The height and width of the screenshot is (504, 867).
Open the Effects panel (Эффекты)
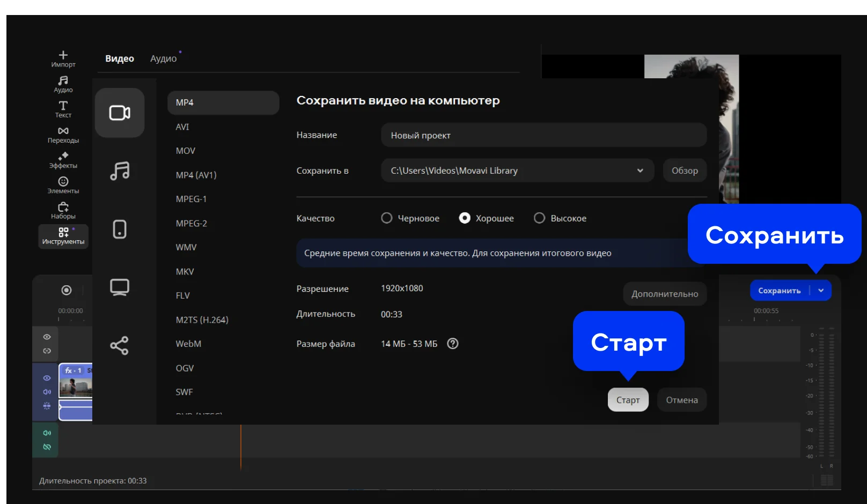pyautogui.click(x=63, y=160)
